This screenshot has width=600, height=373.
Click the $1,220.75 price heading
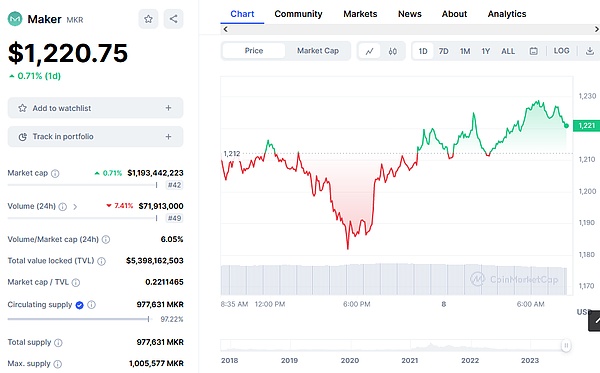click(x=68, y=53)
